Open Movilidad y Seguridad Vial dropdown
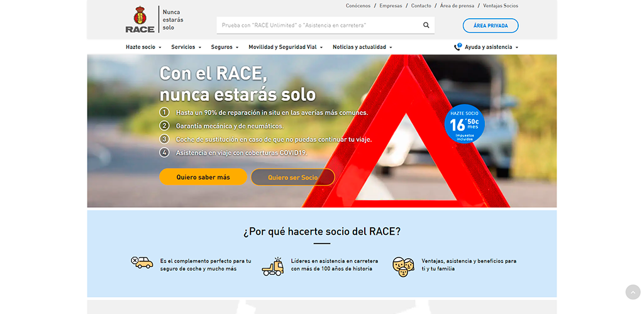The height and width of the screenshot is (314, 644). point(286,47)
